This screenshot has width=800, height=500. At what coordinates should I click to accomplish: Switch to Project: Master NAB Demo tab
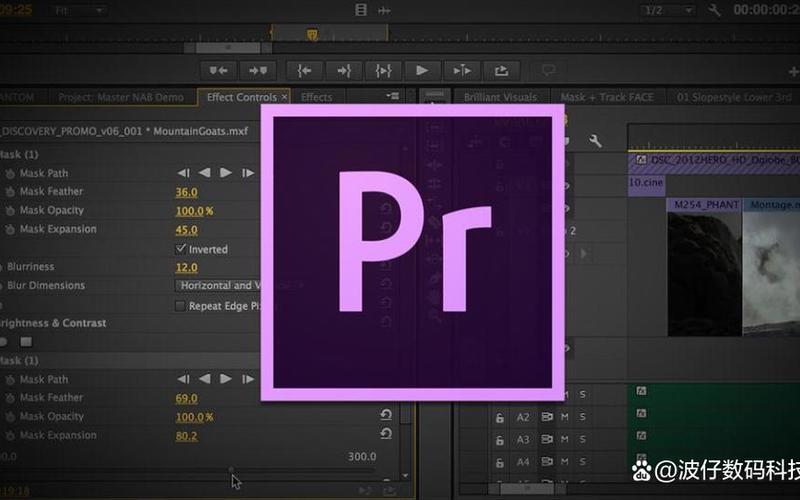[x=121, y=97]
